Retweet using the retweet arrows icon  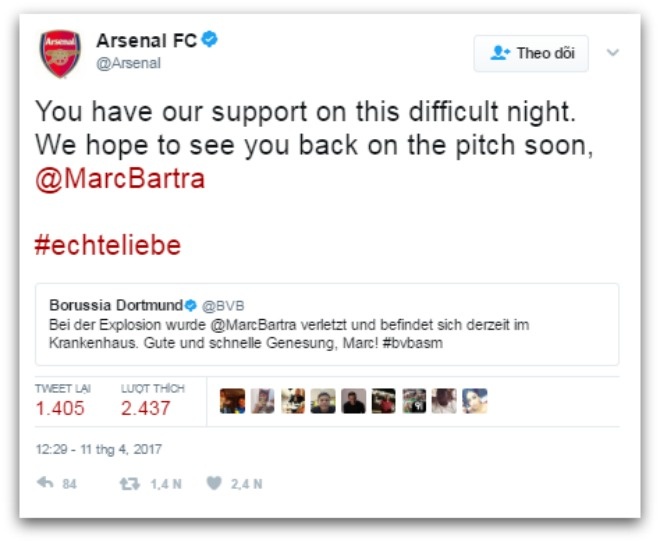129,484
